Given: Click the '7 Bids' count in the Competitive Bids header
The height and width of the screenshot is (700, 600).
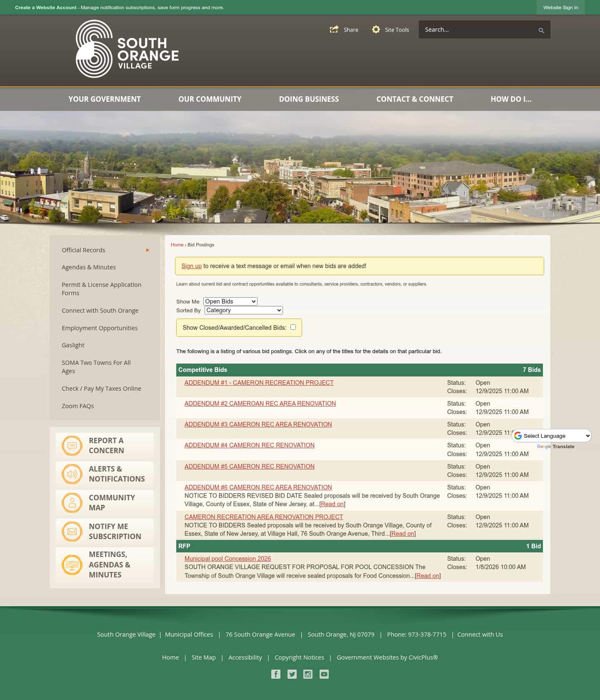Looking at the screenshot, I should [x=532, y=370].
